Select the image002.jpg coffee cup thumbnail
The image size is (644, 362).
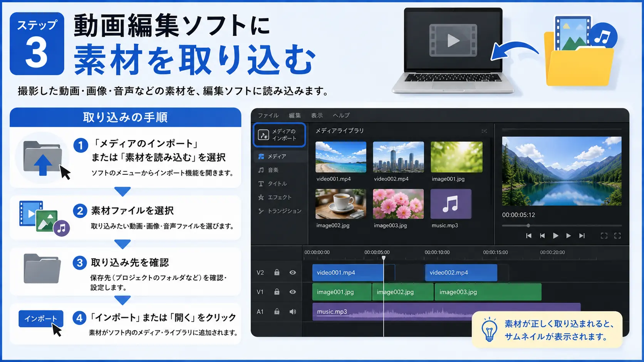[x=341, y=204]
